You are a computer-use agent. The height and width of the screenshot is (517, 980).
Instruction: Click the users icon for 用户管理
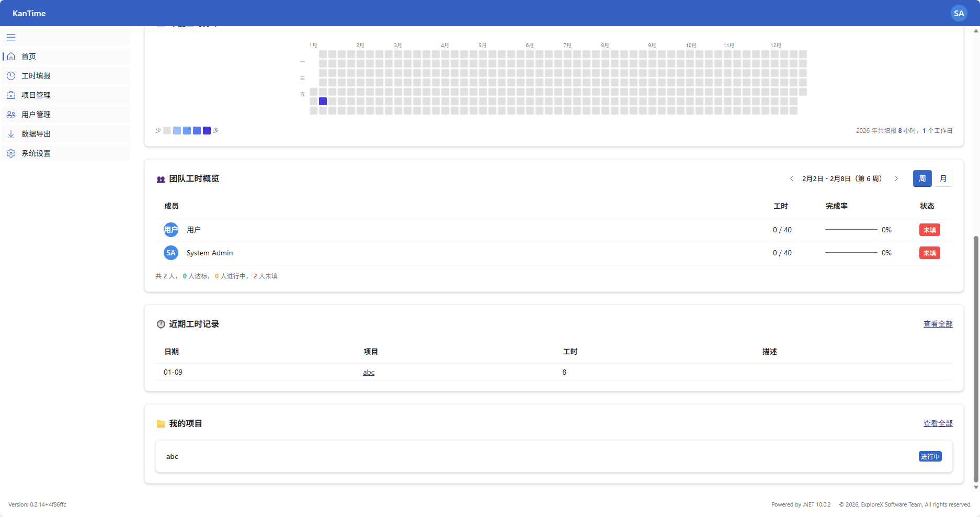[x=11, y=115]
